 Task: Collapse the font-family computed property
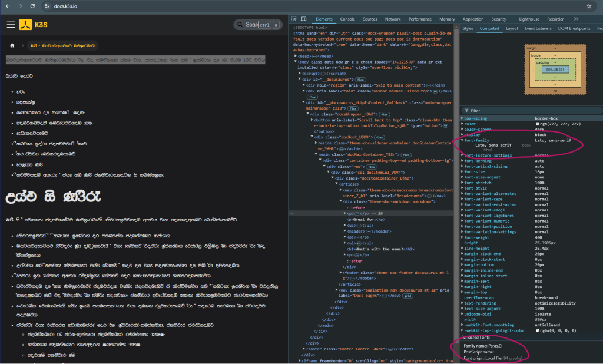(x=462, y=140)
